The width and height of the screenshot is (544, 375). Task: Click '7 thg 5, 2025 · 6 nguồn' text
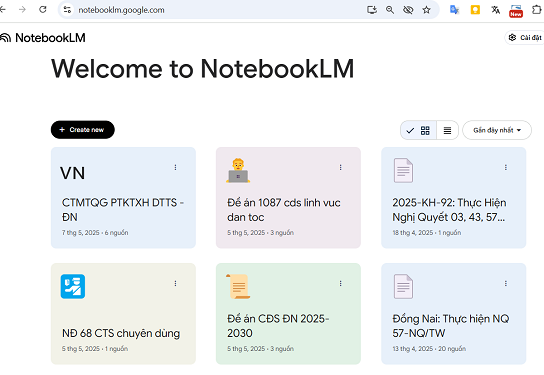(x=95, y=233)
